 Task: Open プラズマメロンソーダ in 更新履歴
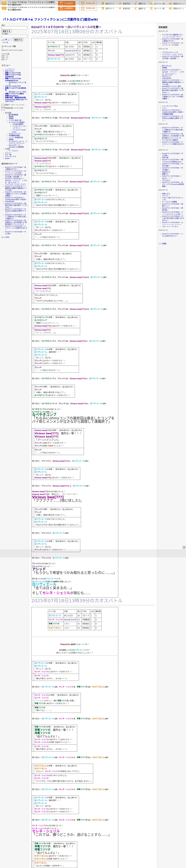[170, 52]
